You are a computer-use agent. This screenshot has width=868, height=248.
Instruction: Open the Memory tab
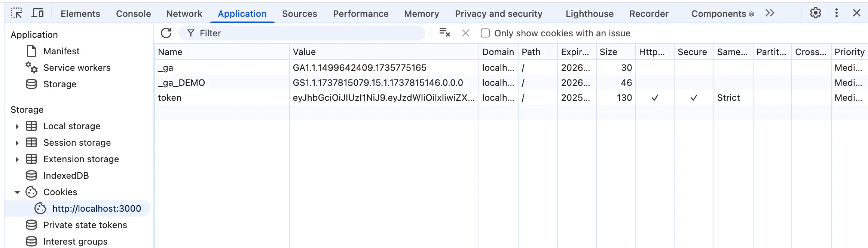pos(422,14)
